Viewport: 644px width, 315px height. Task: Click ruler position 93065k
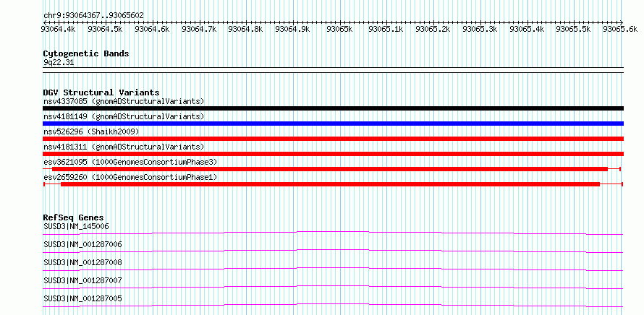(x=339, y=29)
